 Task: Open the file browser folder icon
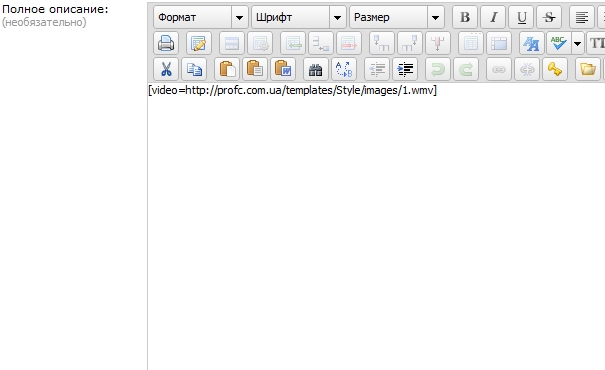[x=588, y=69]
